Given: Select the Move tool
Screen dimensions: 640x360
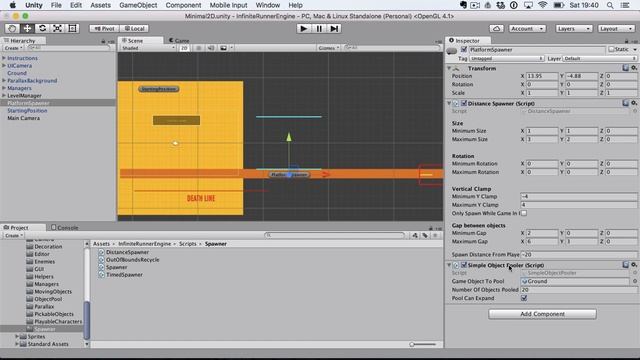Looking at the screenshot, I should [27, 29].
